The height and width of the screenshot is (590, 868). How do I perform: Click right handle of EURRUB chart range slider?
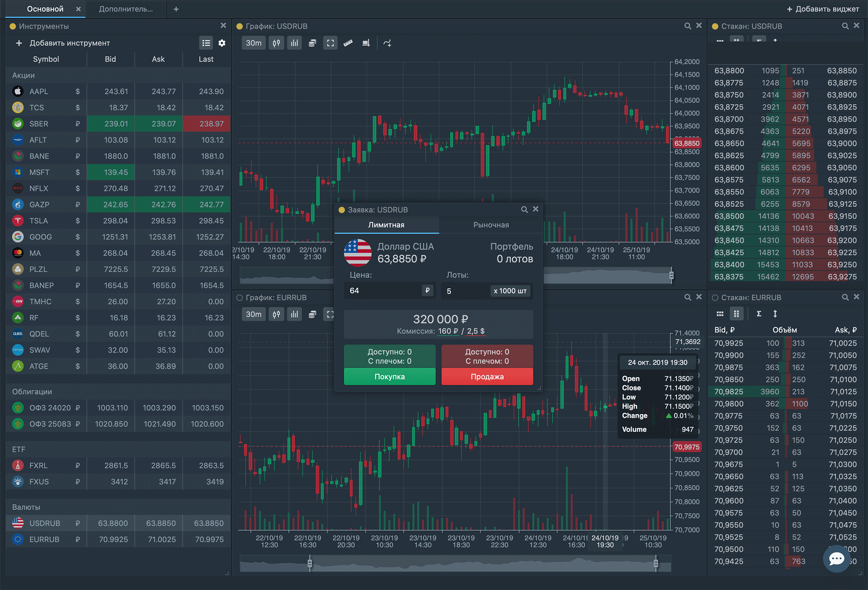coord(656,564)
